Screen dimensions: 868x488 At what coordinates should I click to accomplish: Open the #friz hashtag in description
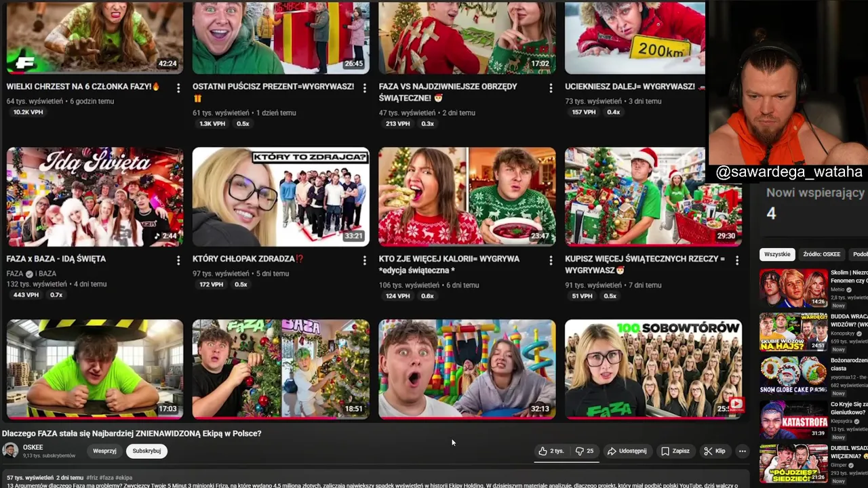coord(92,478)
